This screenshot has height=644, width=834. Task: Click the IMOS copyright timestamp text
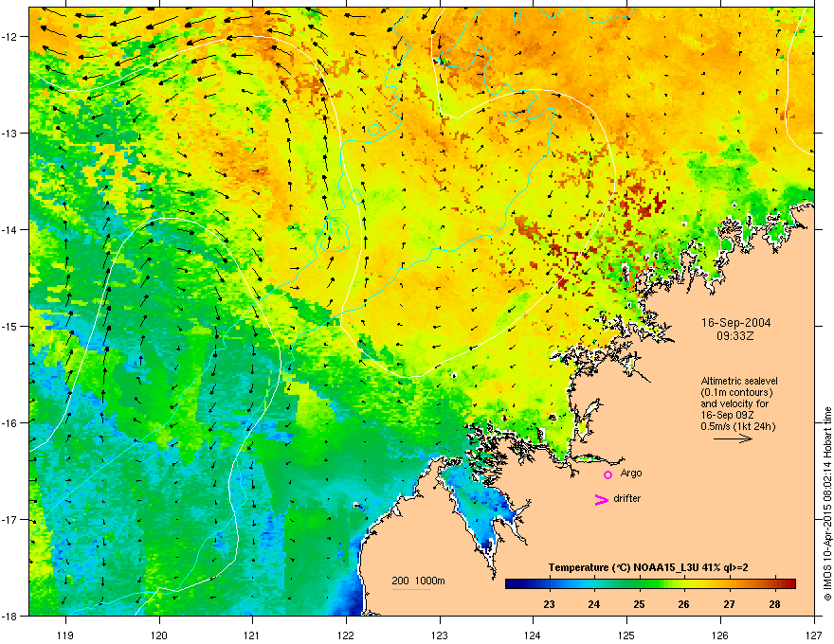point(827,503)
